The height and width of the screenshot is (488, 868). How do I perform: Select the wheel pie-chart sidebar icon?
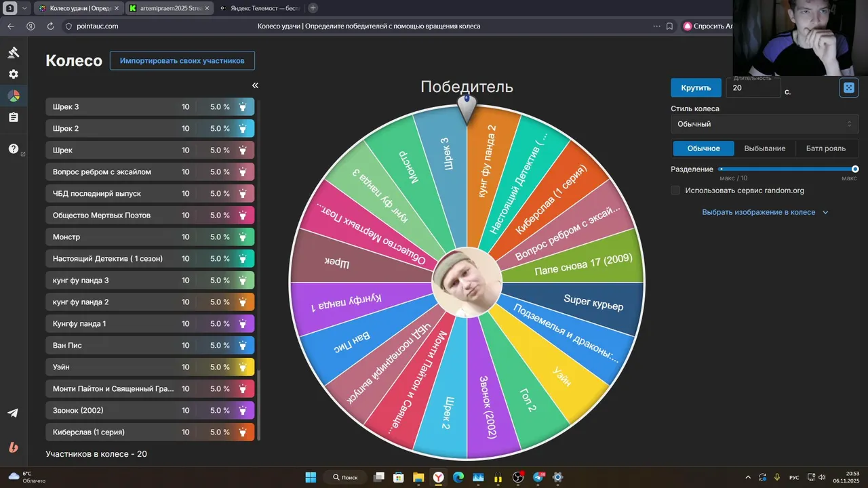coord(14,96)
